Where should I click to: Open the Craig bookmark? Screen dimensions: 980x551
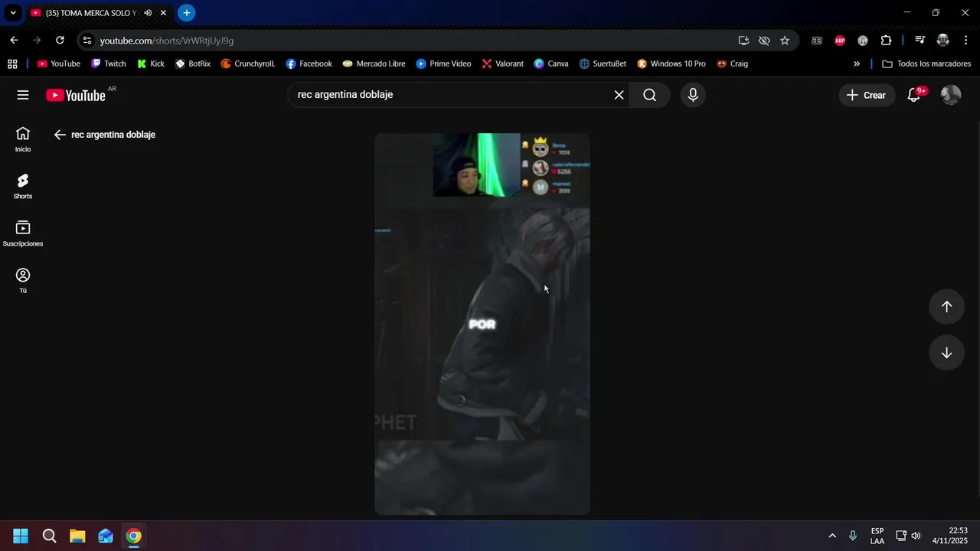tap(733, 64)
